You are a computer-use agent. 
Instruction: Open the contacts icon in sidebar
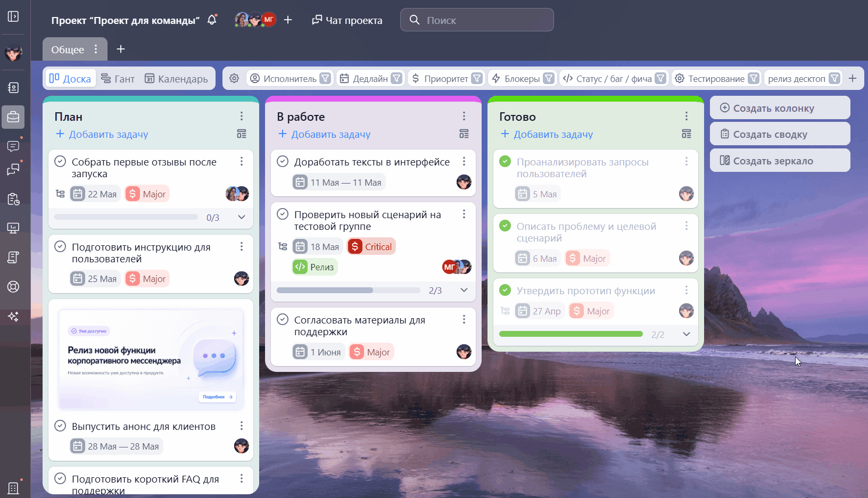[x=13, y=87]
